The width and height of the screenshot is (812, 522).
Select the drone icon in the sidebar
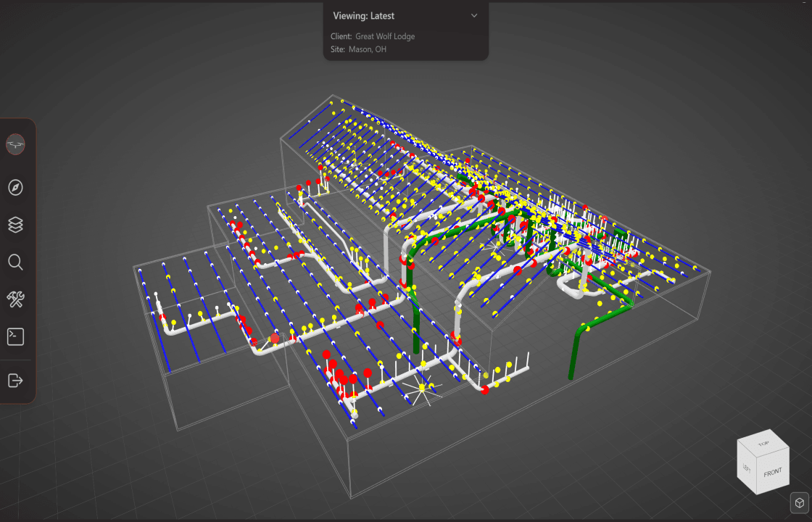[15, 144]
